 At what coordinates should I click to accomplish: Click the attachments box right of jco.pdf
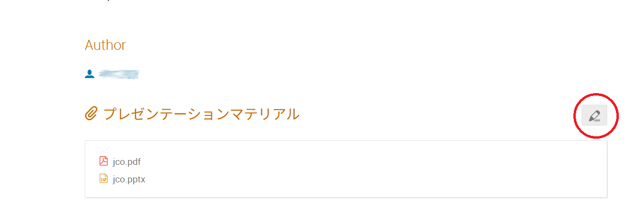(x=339, y=162)
